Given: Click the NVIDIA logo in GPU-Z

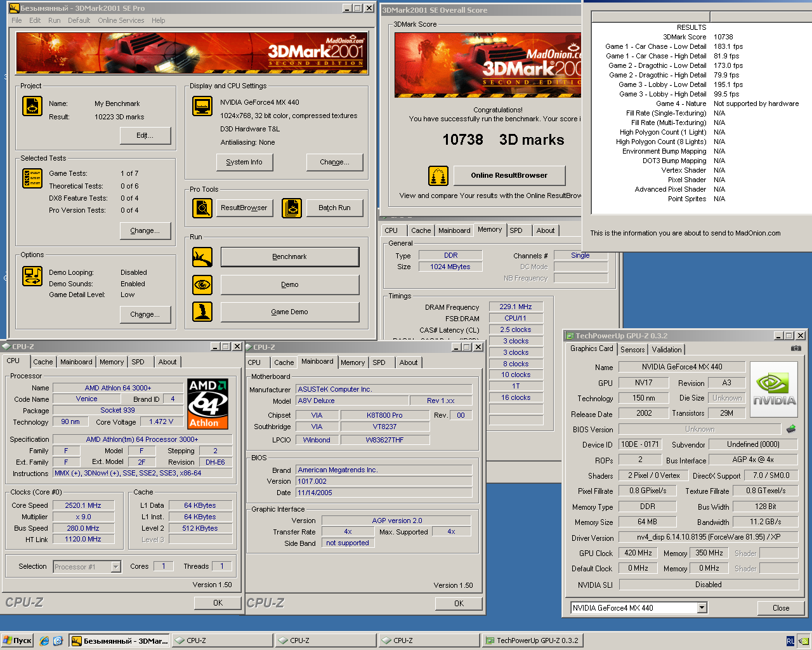Looking at the screenshot, I should [774, 389].
